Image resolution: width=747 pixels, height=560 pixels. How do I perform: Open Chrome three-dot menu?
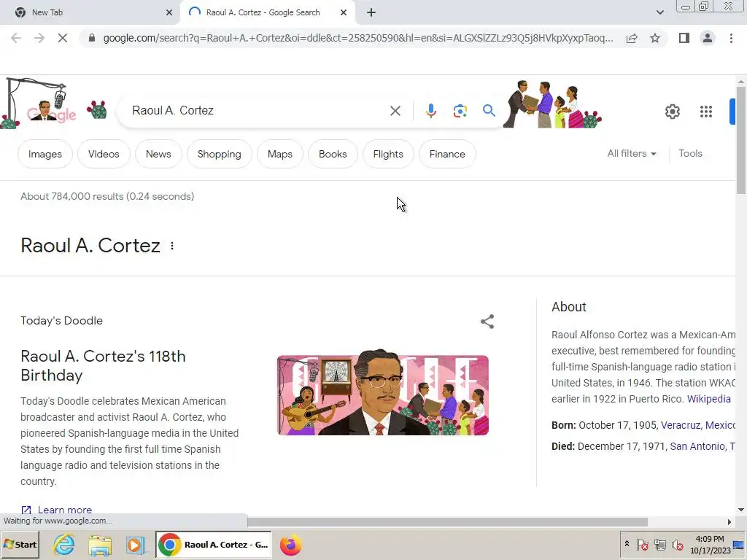click(731, 38)
